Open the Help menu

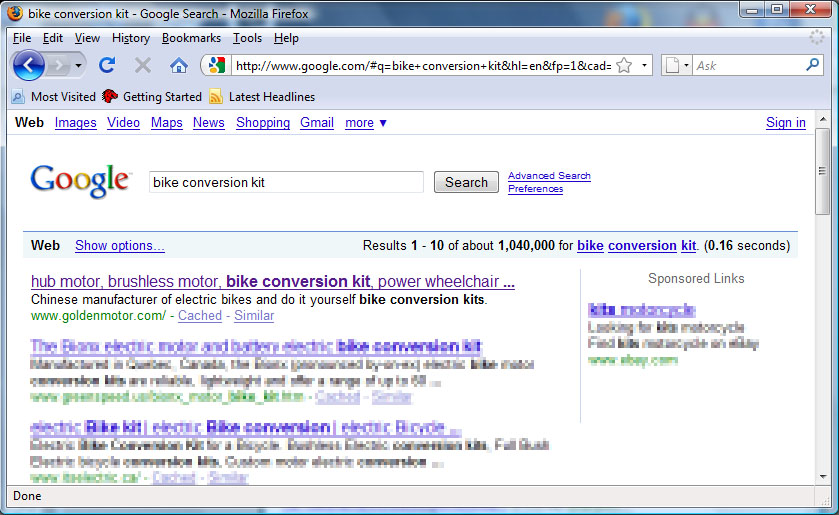pos(286,38)
